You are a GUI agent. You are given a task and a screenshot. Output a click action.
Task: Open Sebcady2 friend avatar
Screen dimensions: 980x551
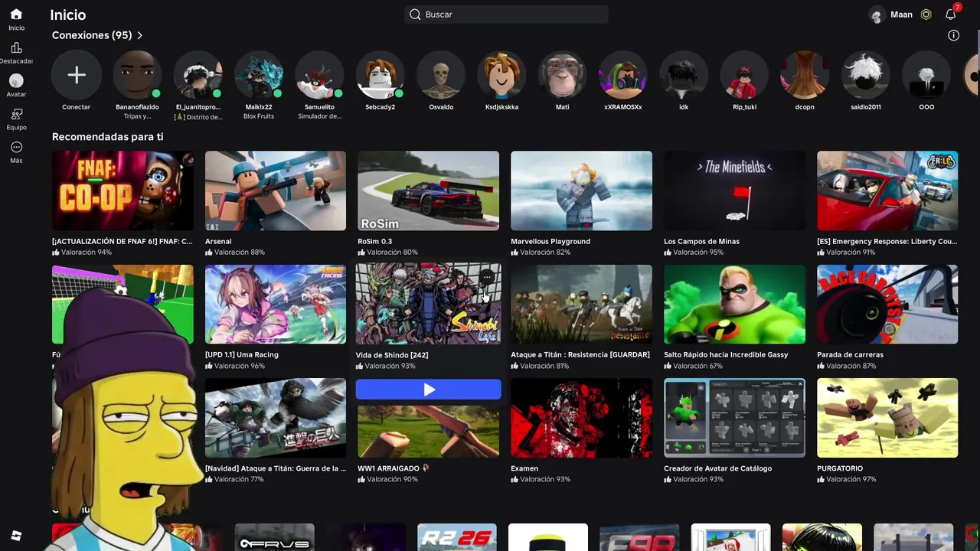click(381, 75)
